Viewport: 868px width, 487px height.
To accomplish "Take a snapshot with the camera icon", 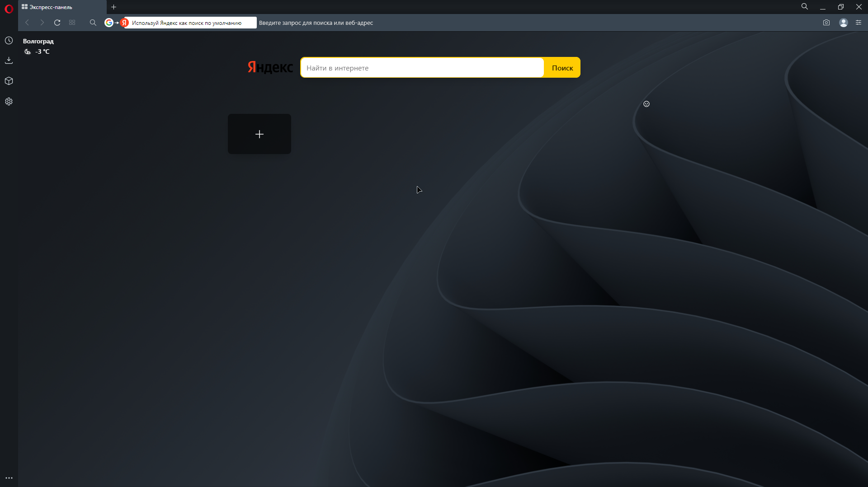I will (826, 23).
